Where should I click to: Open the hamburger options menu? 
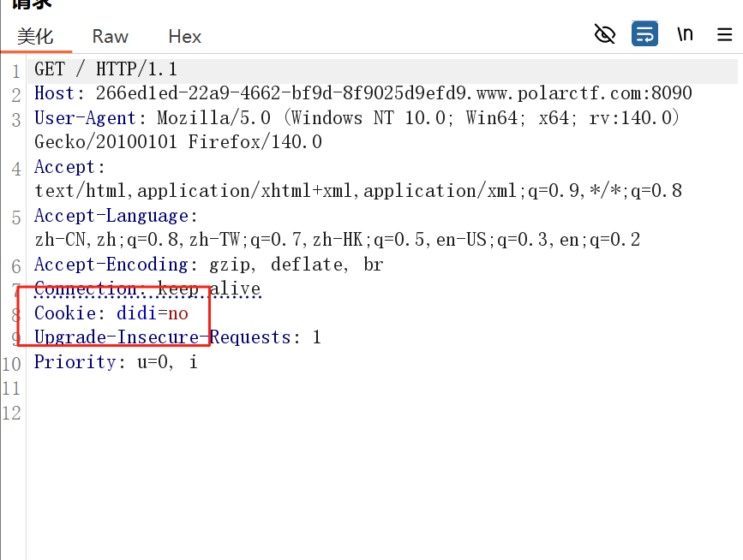pos(724,34)
